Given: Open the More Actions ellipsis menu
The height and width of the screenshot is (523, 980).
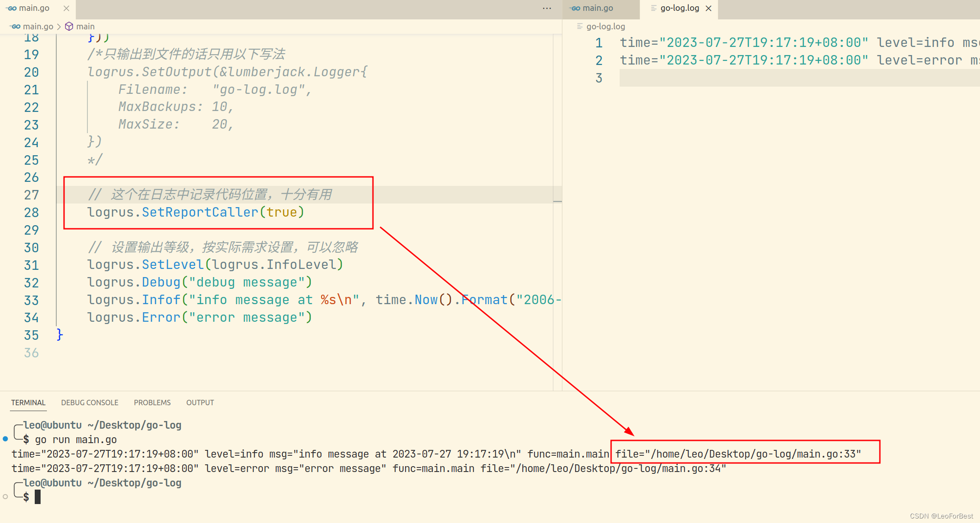Looking at the screenshot, I should [547, 9].
